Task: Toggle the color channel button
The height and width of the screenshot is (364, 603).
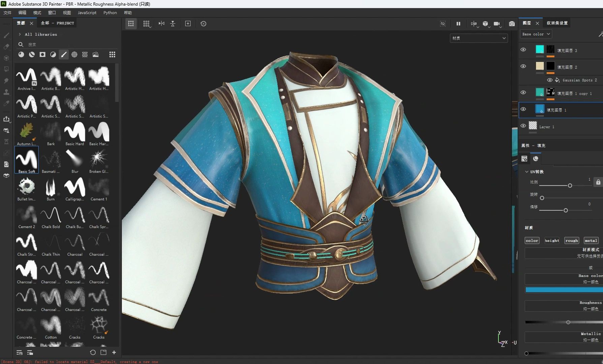Action: click(x=532, y=240)
